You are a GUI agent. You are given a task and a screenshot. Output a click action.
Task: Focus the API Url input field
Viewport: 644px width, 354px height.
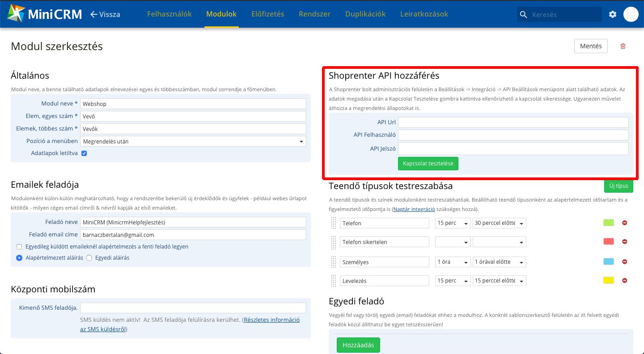click(x=513, y=122)
